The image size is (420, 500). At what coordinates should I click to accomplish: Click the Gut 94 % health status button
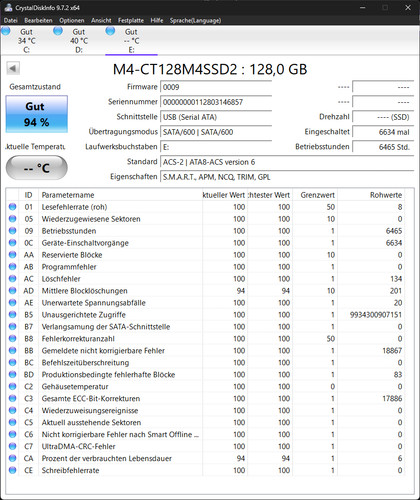(x=37, y=114)
